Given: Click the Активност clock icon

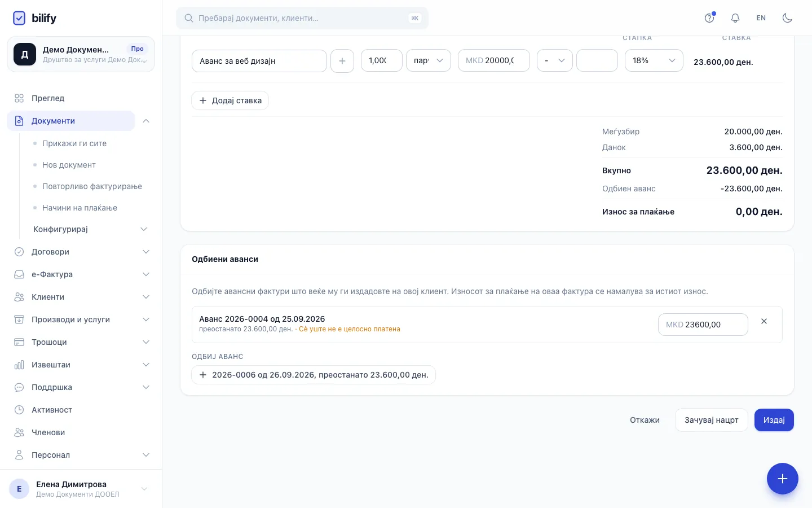Looking at the screenshot, I should 19,410.
